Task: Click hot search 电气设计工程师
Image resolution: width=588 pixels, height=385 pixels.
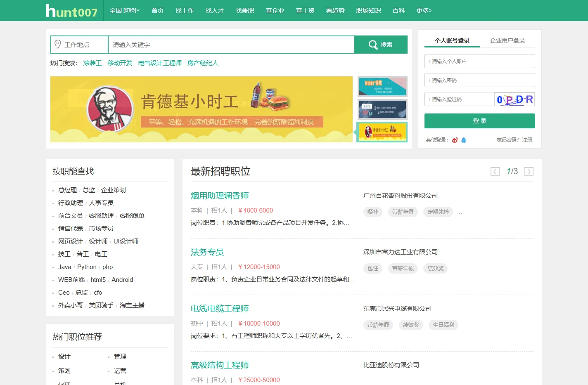Action: (x=160, y=63)
